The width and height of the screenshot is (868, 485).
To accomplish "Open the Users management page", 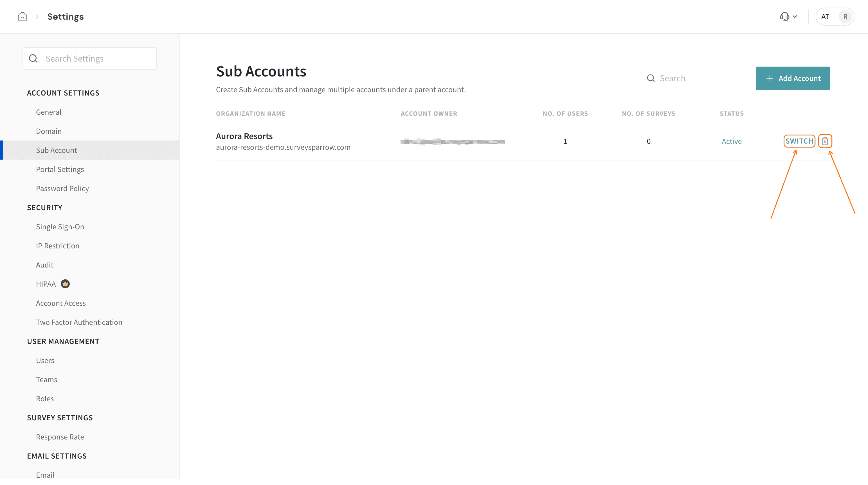I will pos(45,361).
